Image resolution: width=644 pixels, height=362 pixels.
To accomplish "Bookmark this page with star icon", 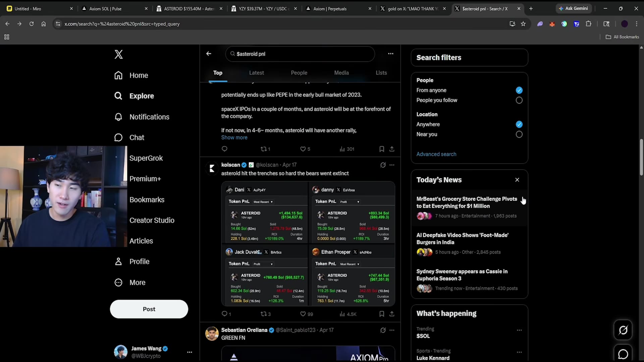I will pyautogui.click(x=523, y=24).
